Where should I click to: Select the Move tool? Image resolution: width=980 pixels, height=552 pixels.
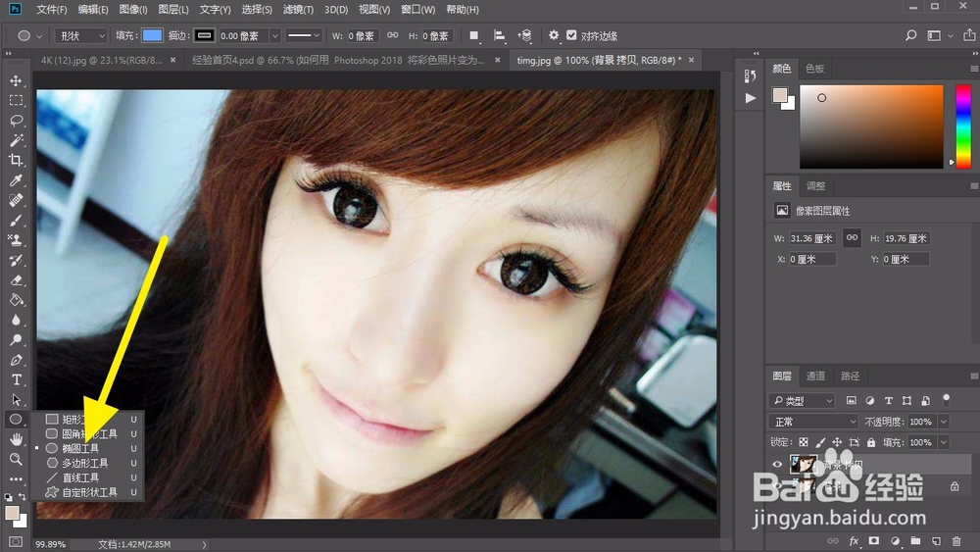click(17, 80)
